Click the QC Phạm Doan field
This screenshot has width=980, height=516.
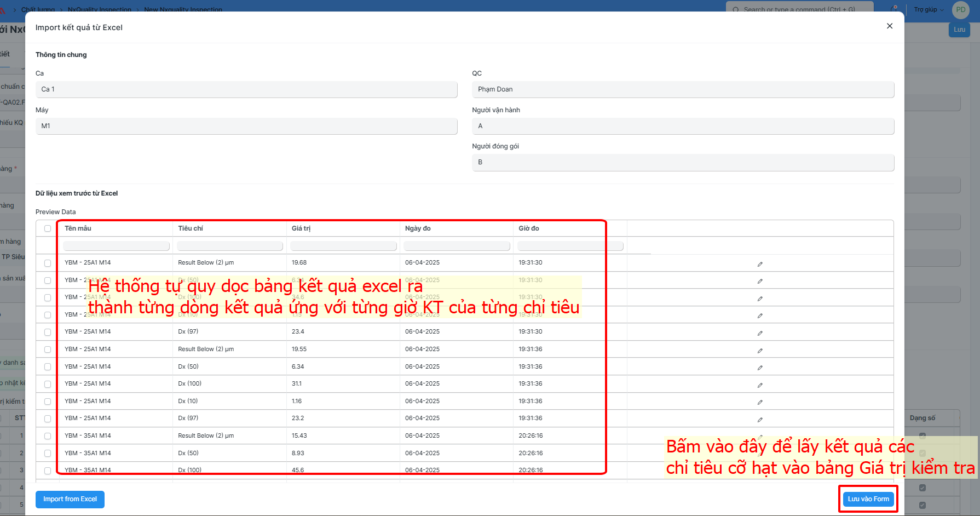click(x=683, y=89)
